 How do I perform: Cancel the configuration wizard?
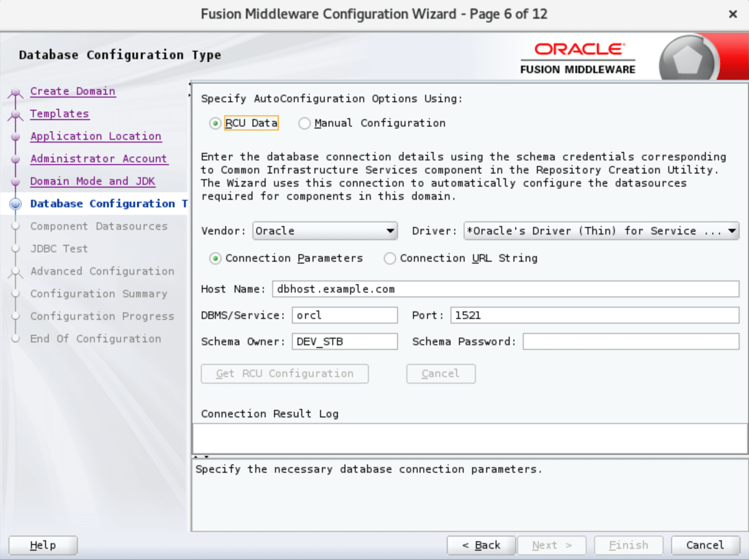705,545
